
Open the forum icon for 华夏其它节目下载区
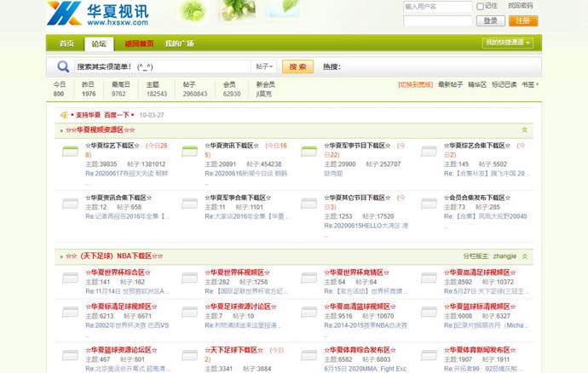point(309,204)
